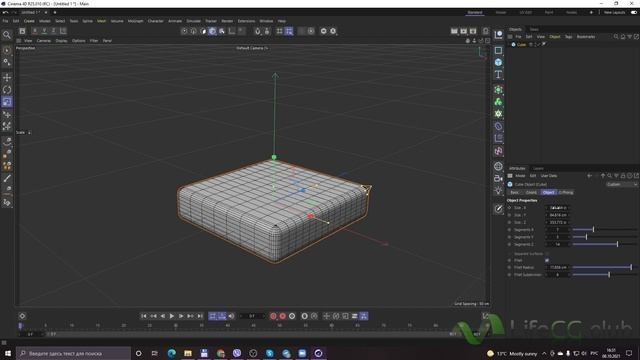
Task: Select the active Scale tool
Action: [x=7, y=102]
